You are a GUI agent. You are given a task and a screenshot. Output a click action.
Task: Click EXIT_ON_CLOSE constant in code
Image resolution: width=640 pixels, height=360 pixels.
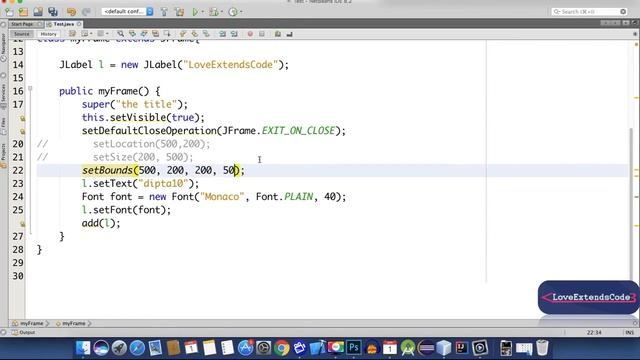tap(298, 131)
